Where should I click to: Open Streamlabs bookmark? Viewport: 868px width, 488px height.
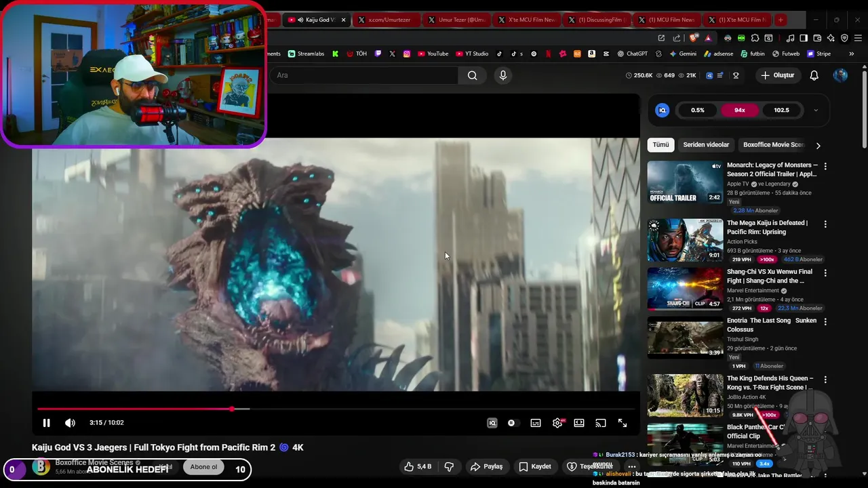[306, 54]
